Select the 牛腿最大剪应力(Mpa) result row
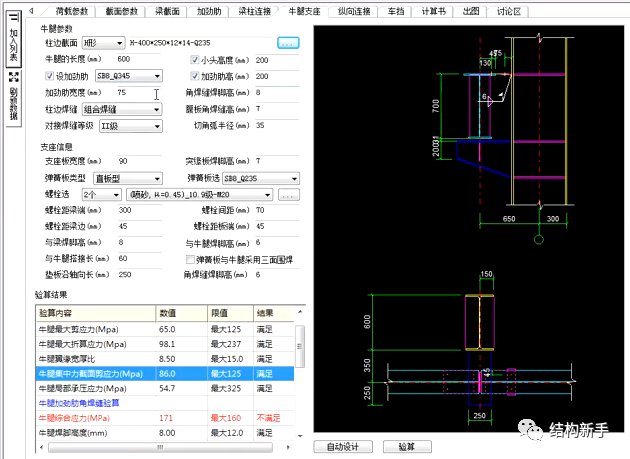 [x=165, y=329]
